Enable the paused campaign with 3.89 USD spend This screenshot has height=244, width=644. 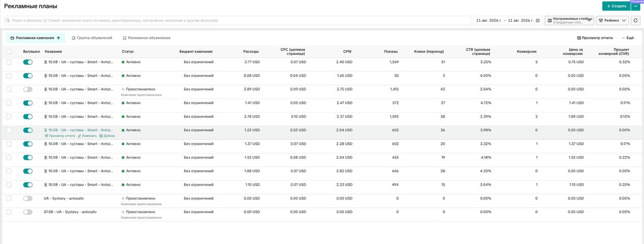28,89
